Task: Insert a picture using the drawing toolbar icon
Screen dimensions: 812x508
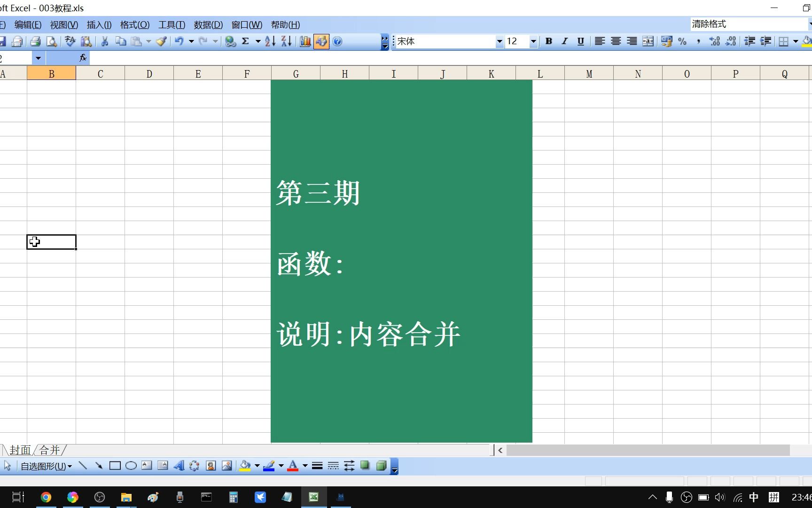Action: pos(226,466)
